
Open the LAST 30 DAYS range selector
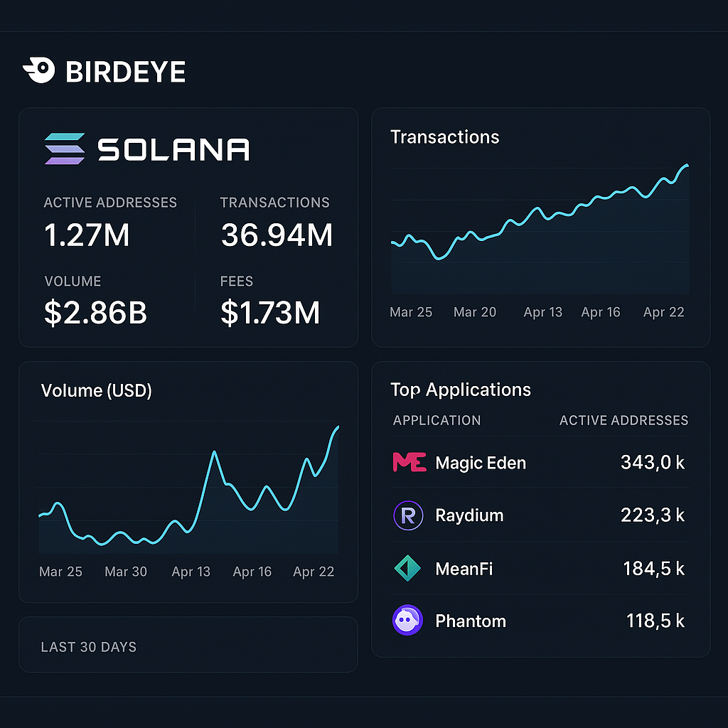[x=88, y=646]
